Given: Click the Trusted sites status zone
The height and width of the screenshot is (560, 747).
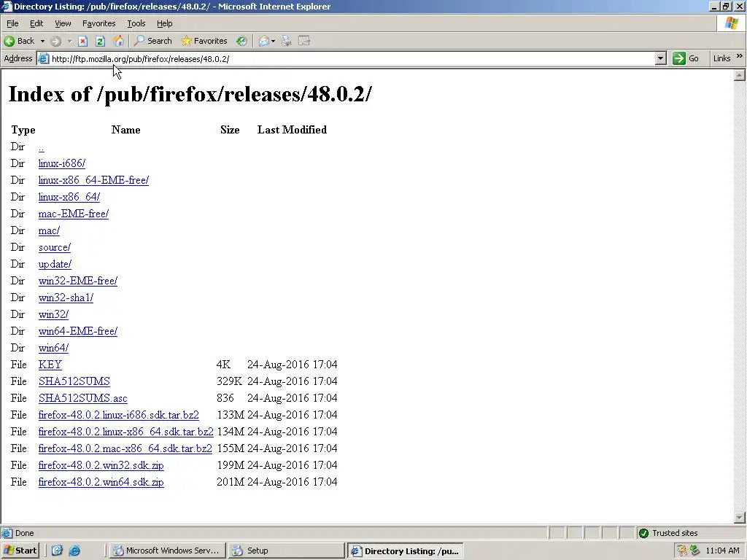Looking at the screenshot, I should point(668,533).
